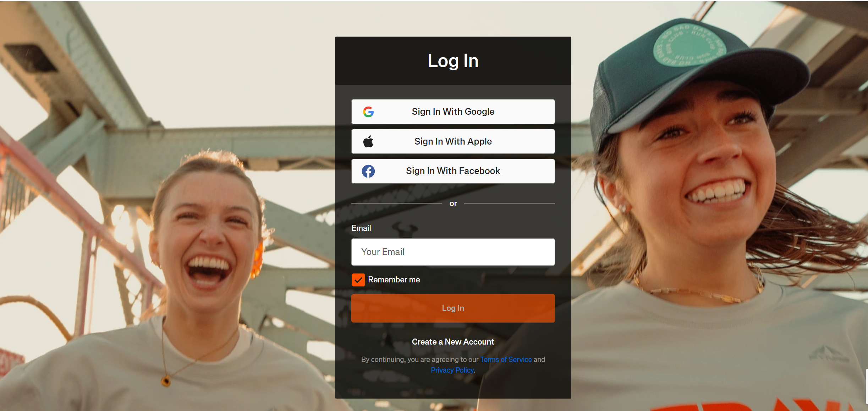The image size is (868, 411).
Task: Click the Apple logo icon
Action: click(368, 141)
